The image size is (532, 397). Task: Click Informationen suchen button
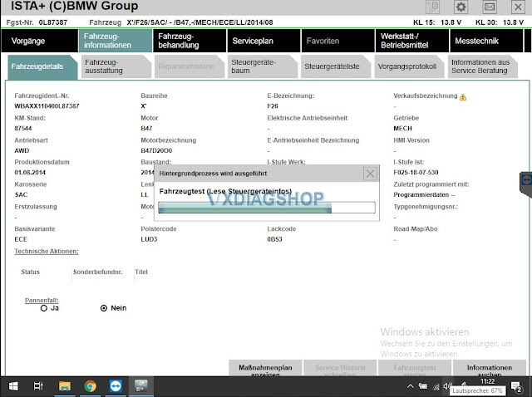click(x=490, y=368)
